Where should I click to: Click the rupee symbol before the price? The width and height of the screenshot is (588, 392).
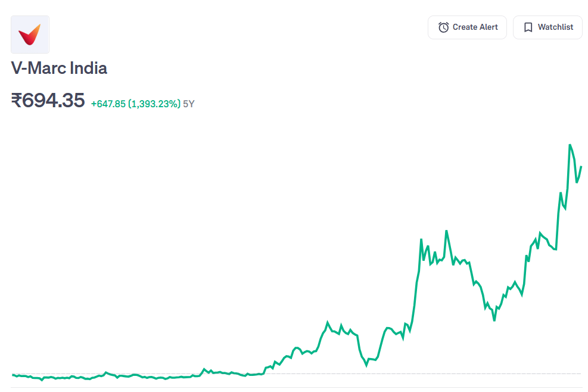pos(17,101)
